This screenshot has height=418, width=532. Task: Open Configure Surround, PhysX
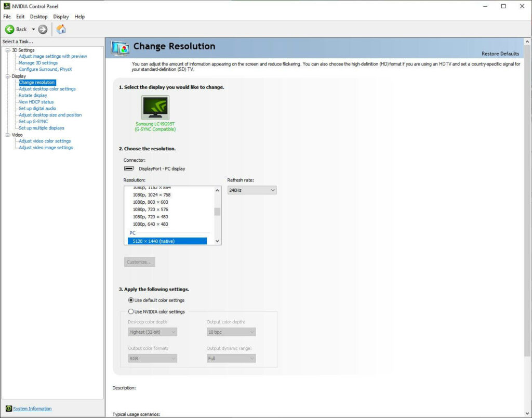(x=46, y=69)
